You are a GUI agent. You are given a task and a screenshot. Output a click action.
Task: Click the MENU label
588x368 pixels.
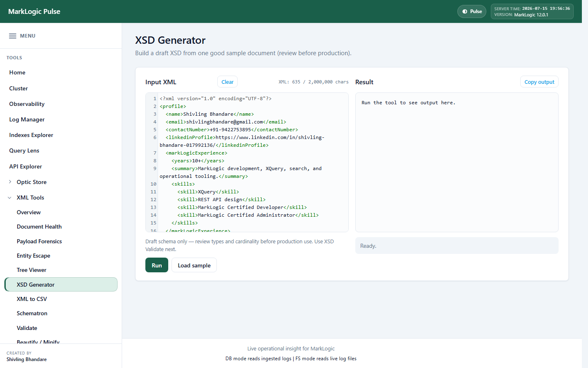(x=28, y=36)
